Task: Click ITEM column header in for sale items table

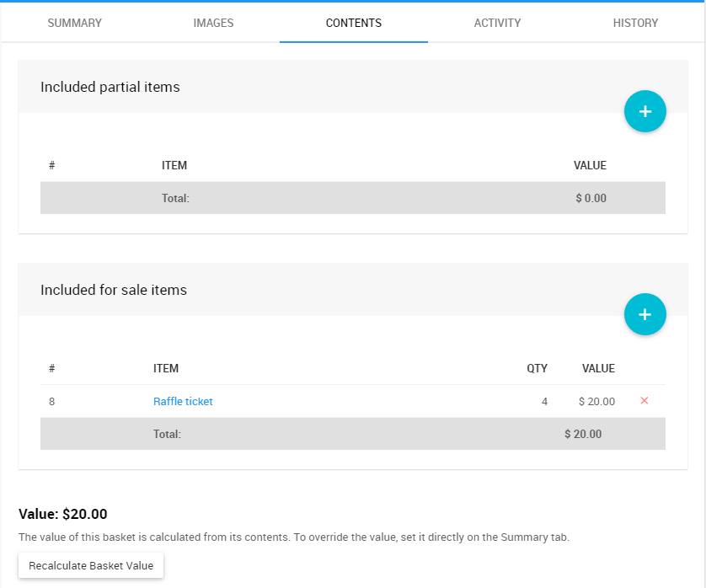Action: 166,368
